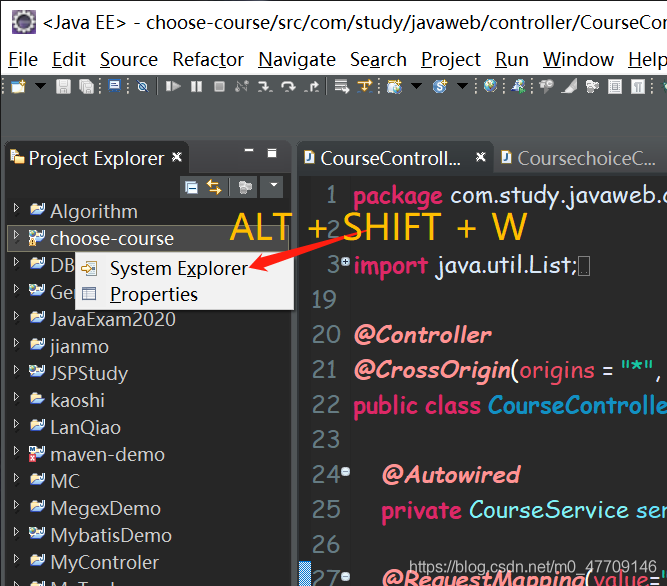Screen dimensions: 667x586
Task: Toggle Skip All Breakpoints in toolbar
Action: coord(143,87)
